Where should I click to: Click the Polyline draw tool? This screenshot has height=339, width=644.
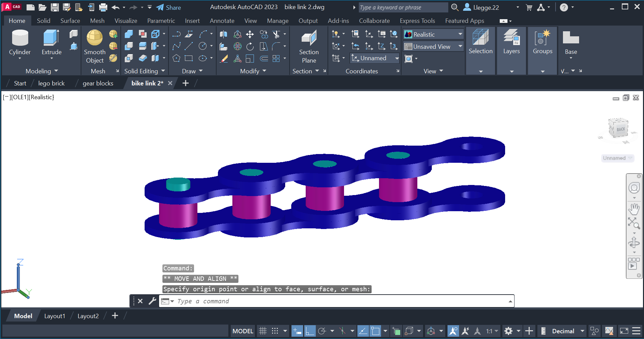[x=176, y=34]
